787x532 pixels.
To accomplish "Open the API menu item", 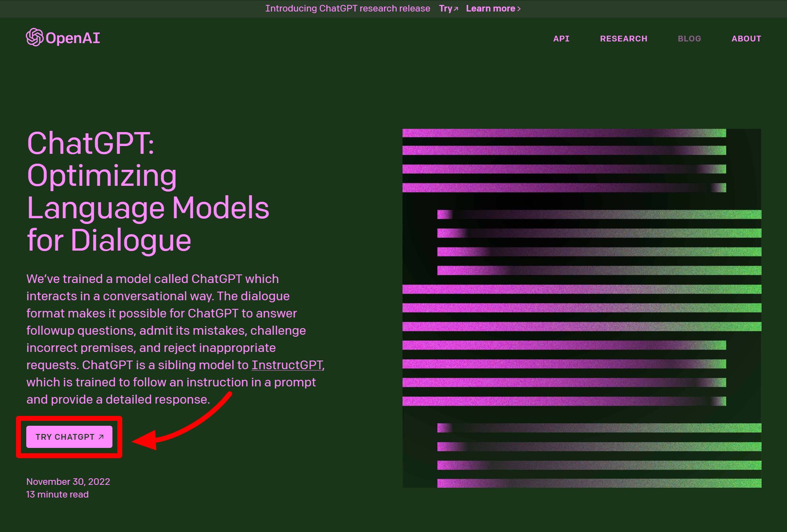I will click(561, 39).
